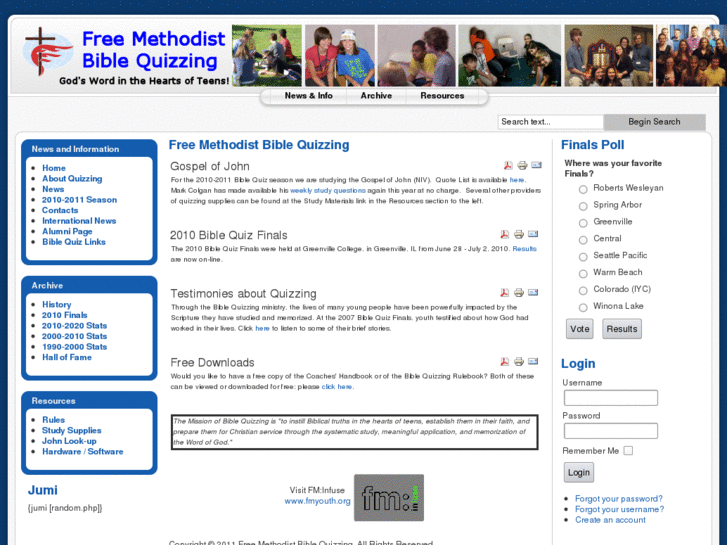Email the Free Downloads article
Viewport: 727px width, 545px height.
tap(533, 361)
